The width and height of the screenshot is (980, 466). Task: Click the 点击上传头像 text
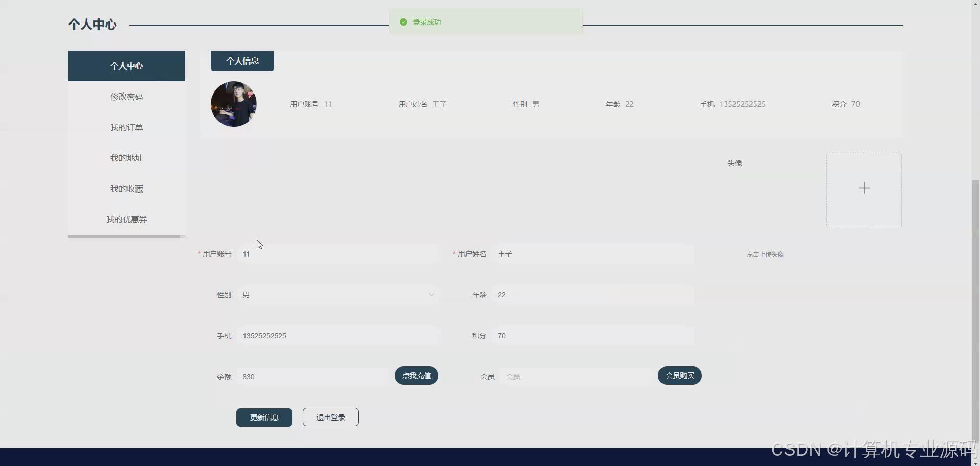click(x=765, y=254)
